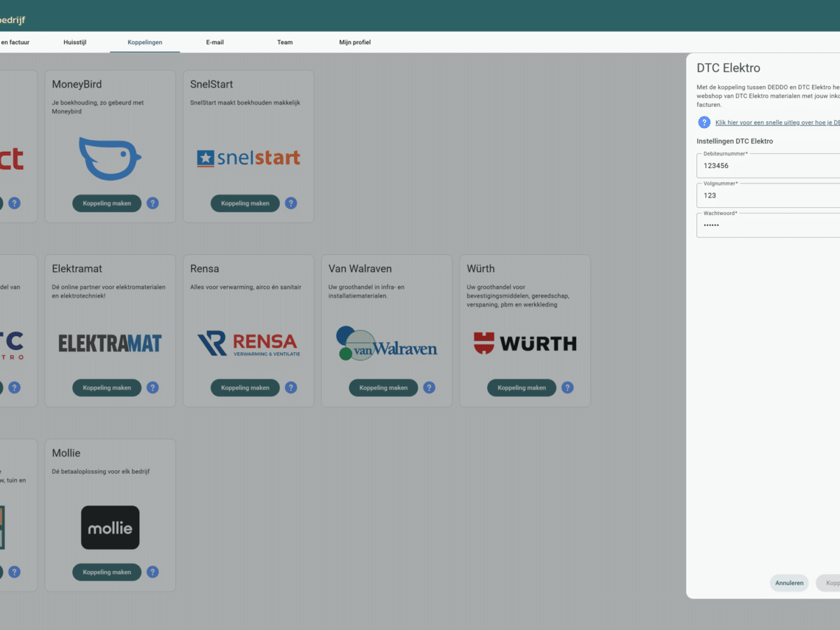Screen dimensions: 840x630
Task: Click the van Walraven logo
Action: (386, 343)
